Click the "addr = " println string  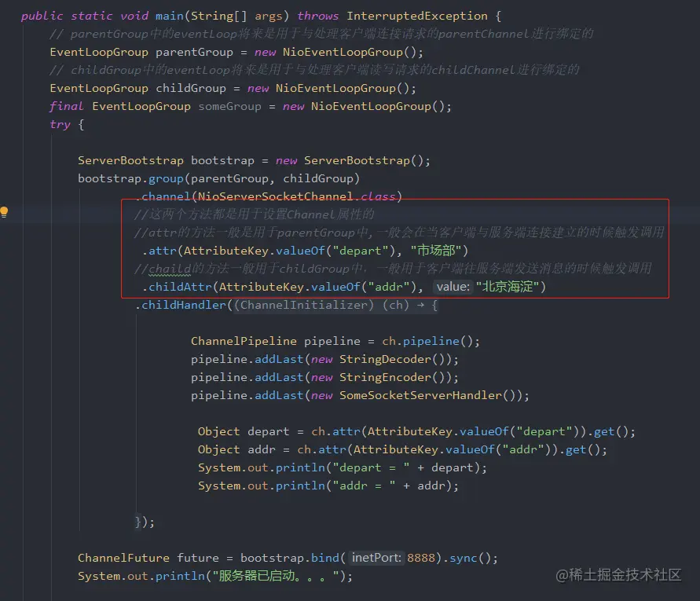coord(364,486)
